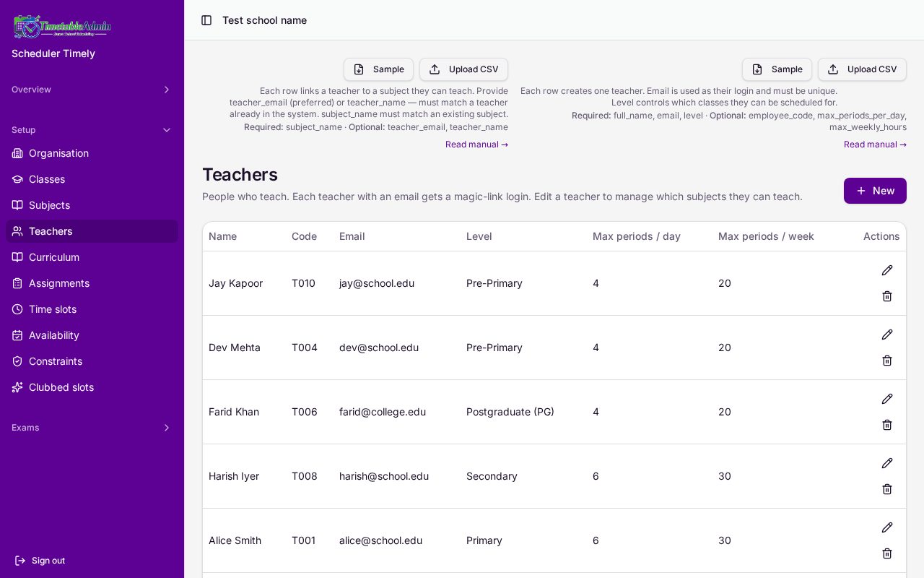This screenshot has width=924, height=578.
Task: Click the TimetableAdmin logo
Action: (62, 27)
